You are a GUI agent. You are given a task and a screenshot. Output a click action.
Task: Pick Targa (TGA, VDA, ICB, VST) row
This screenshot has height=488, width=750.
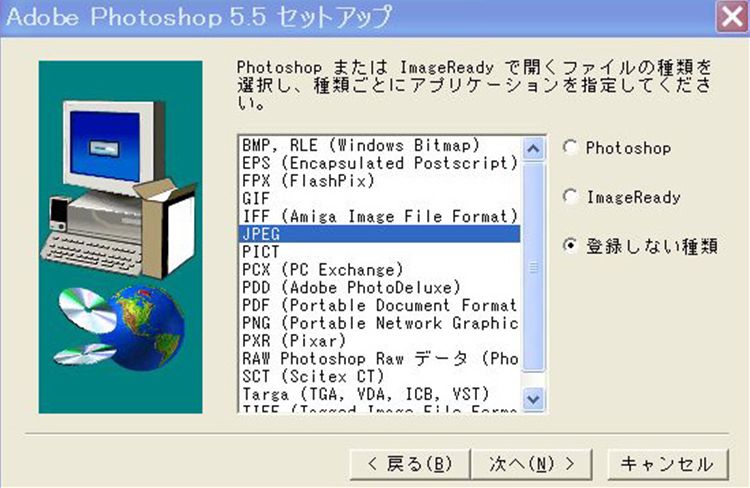click(x=379, y=394)
